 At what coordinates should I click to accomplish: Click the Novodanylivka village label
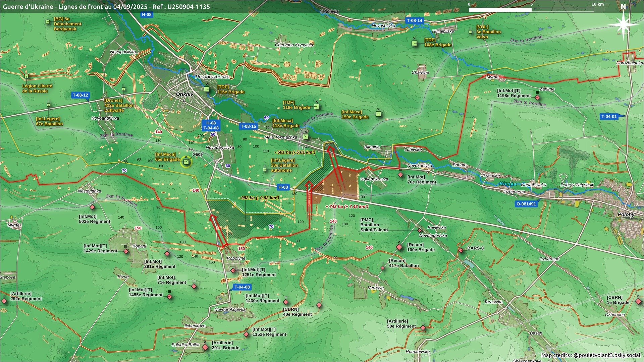(x=220, y=147)
